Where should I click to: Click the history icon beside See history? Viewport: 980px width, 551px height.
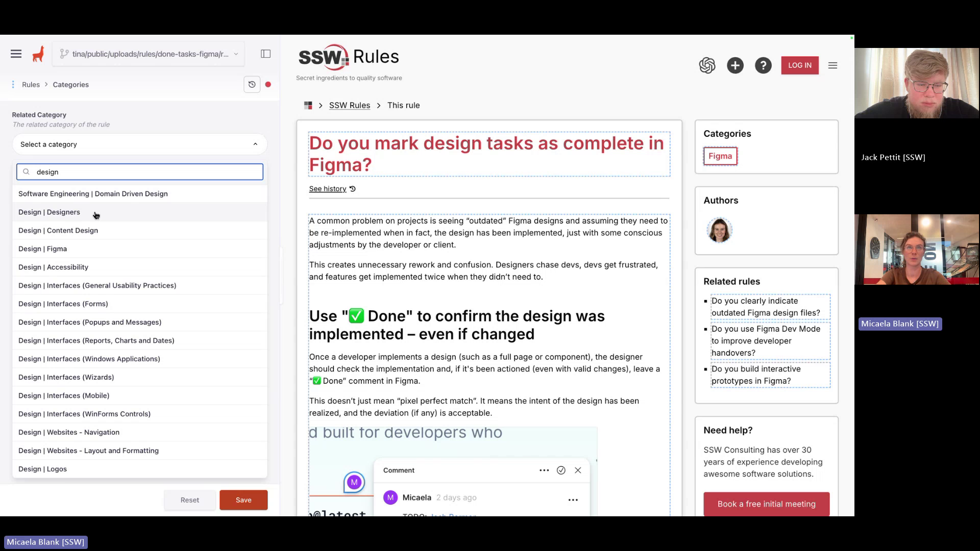[x=352, y=189]
